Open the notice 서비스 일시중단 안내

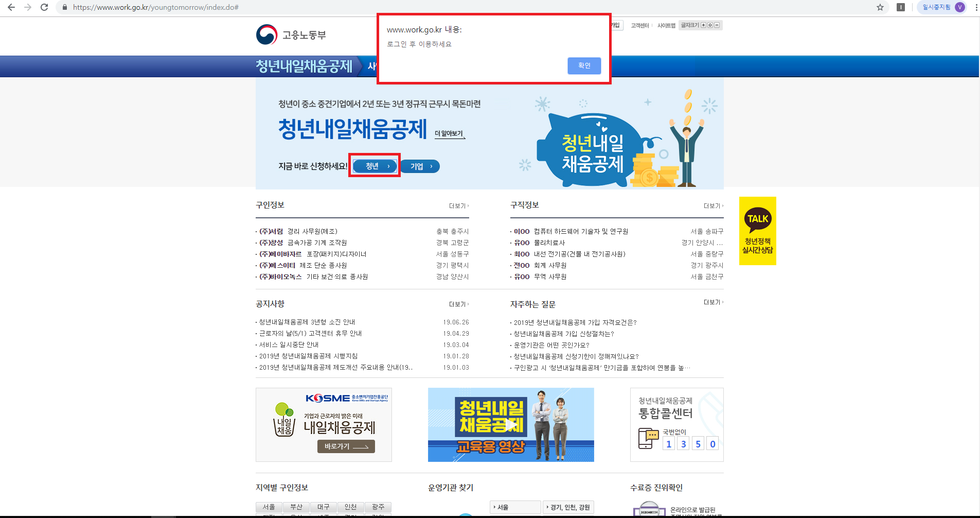(x=289, y=344)
